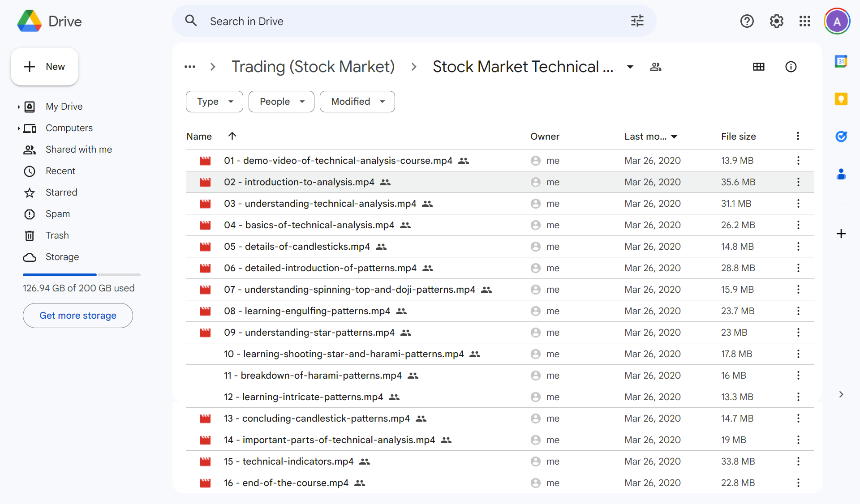Click the New button

click(x=44, y=67)
